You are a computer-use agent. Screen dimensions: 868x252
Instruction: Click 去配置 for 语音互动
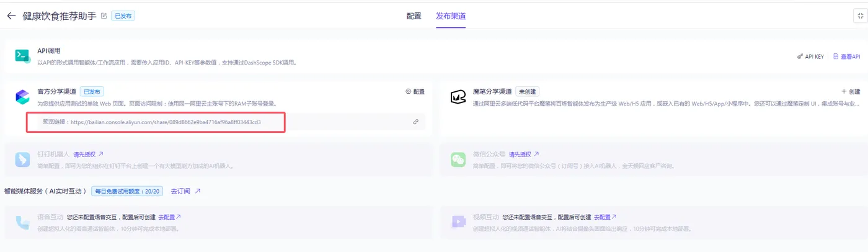point(170,217)
